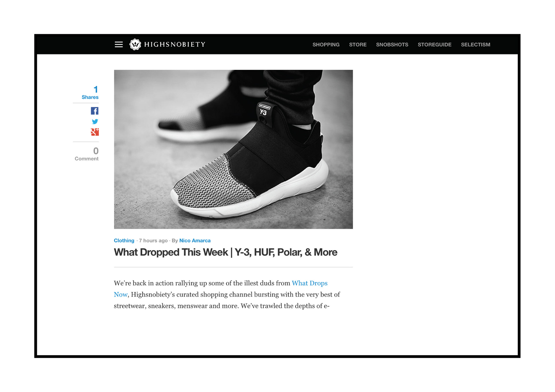Click the Y-3 sneaker article image
The height and width of the screenshot is (392, 555).
pyautogui.click(x=233, y=149)
